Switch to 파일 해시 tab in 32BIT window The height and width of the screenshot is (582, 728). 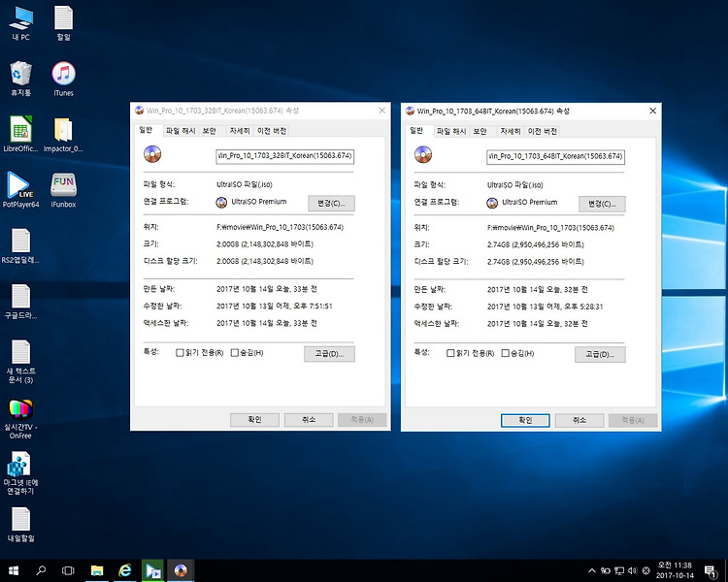[x=181, y=131]
